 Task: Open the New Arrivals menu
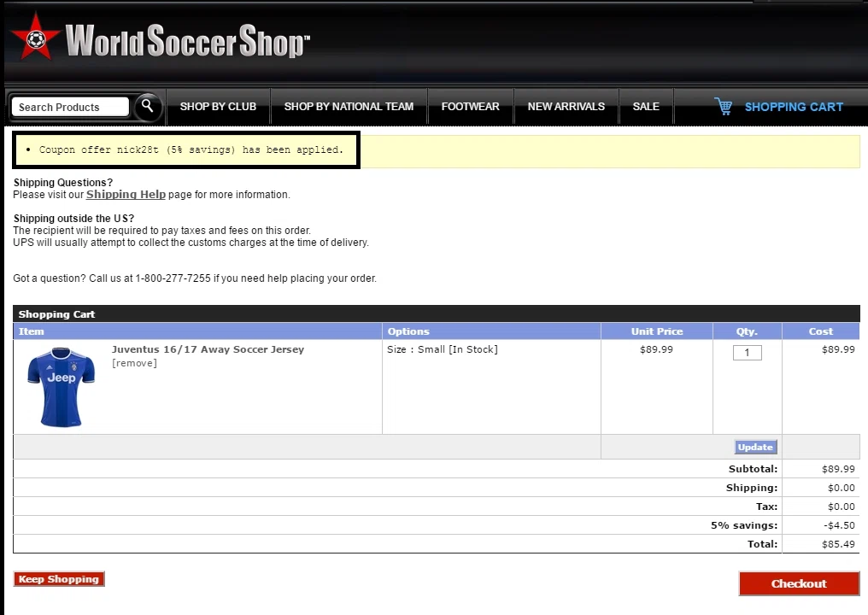566,106
